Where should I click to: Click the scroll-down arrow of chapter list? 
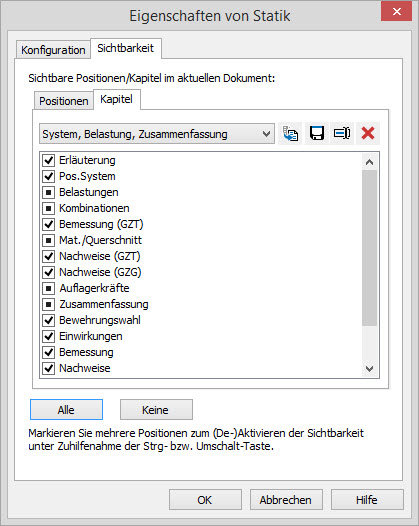click(x=370, y=369)
